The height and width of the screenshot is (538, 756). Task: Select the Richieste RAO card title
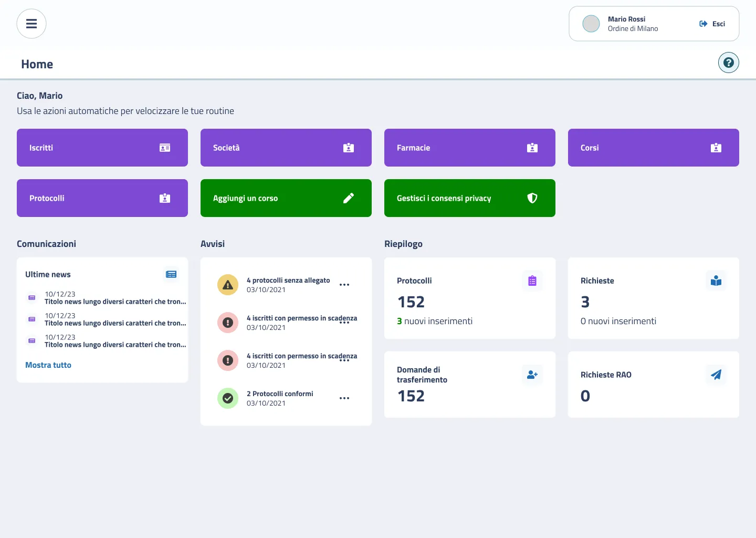(606, 375)
